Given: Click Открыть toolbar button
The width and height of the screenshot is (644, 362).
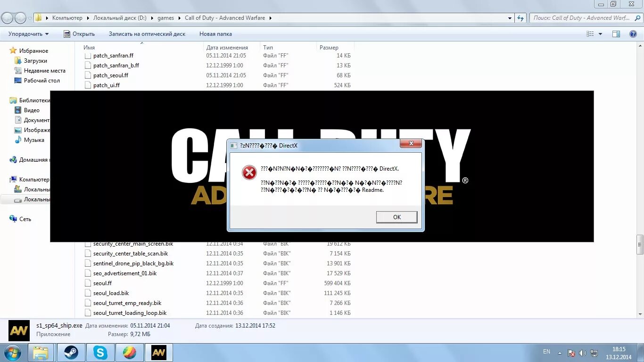Looking at the screenshot, I should (79, 34).
